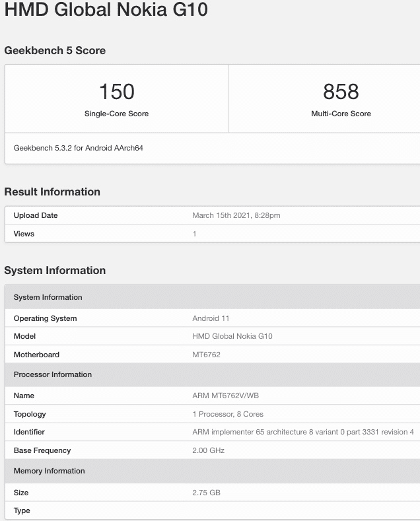The width and height of the screenshot is (420, 521).
Task: Click the Multi-Core Score label
Action: click(x=341, y=114)
